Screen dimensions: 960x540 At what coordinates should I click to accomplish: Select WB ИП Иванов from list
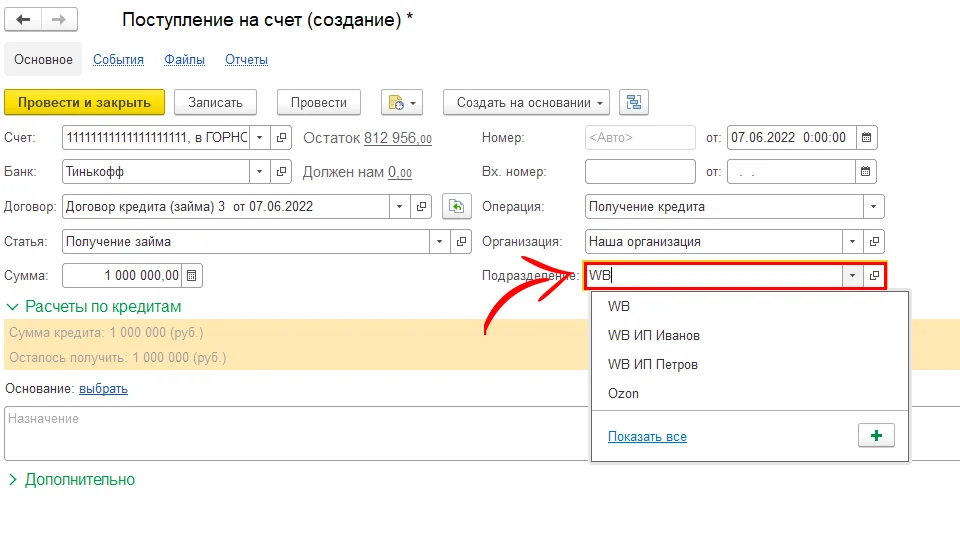pyautogui.click(x=653, y=336)
